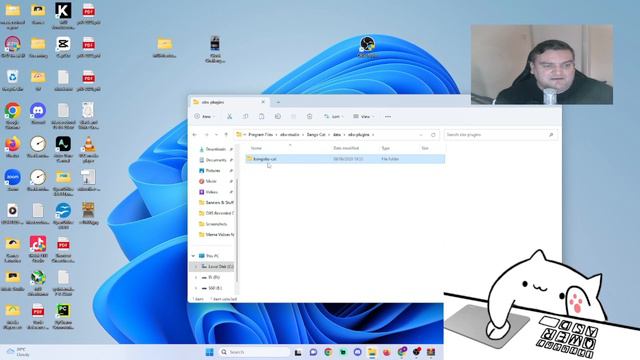
Task: Expand the Local Disk (C:) node
Action: tap(196, 267)
